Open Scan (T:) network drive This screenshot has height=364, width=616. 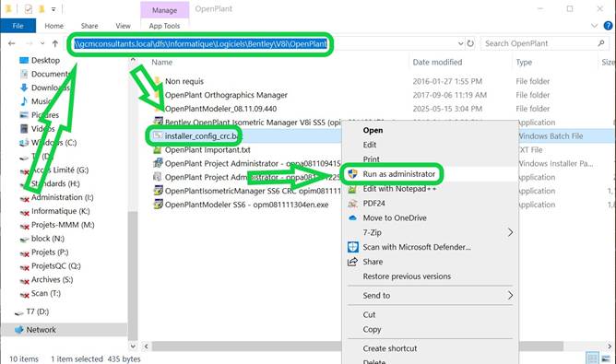[45, 294]
